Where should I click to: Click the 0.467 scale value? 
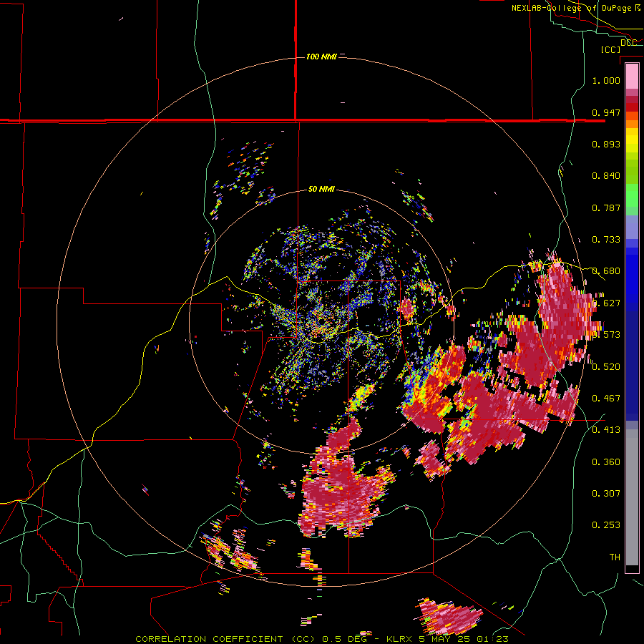606,398
